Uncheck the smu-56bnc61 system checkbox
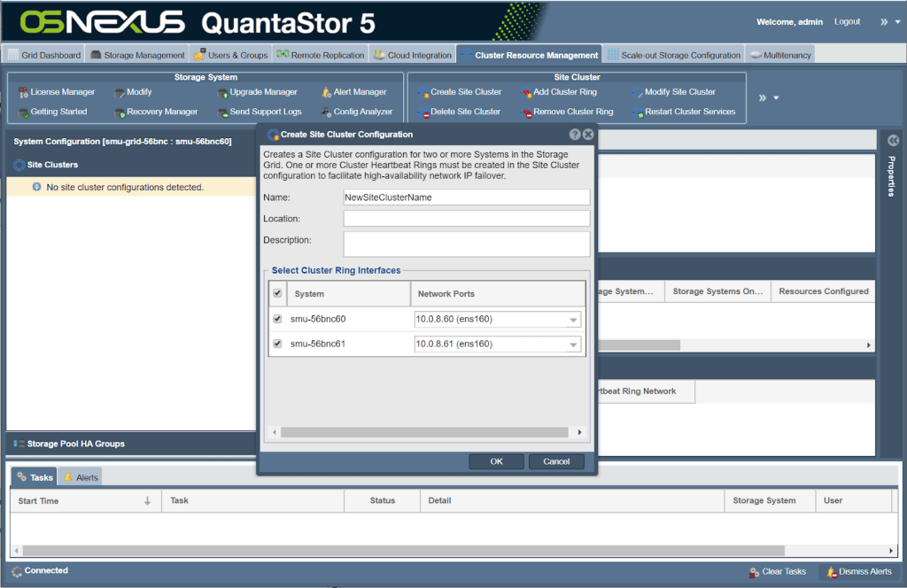 (x=278, y=344)
